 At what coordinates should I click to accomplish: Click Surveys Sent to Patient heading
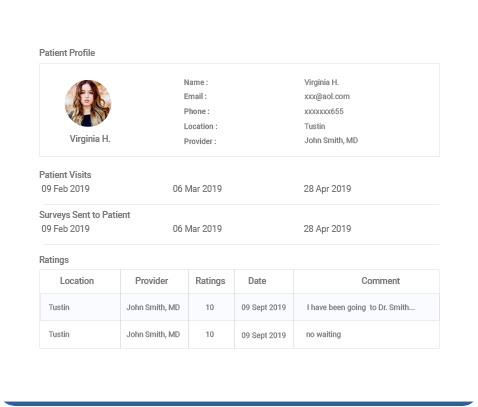[x=84, y=215]
